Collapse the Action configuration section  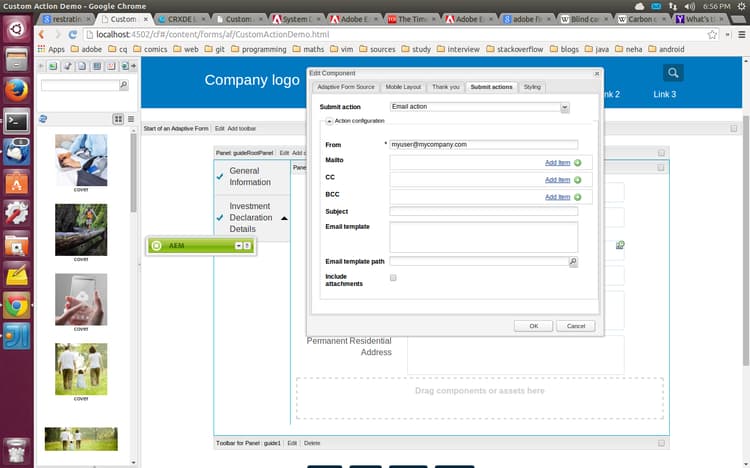pos(329,121)
